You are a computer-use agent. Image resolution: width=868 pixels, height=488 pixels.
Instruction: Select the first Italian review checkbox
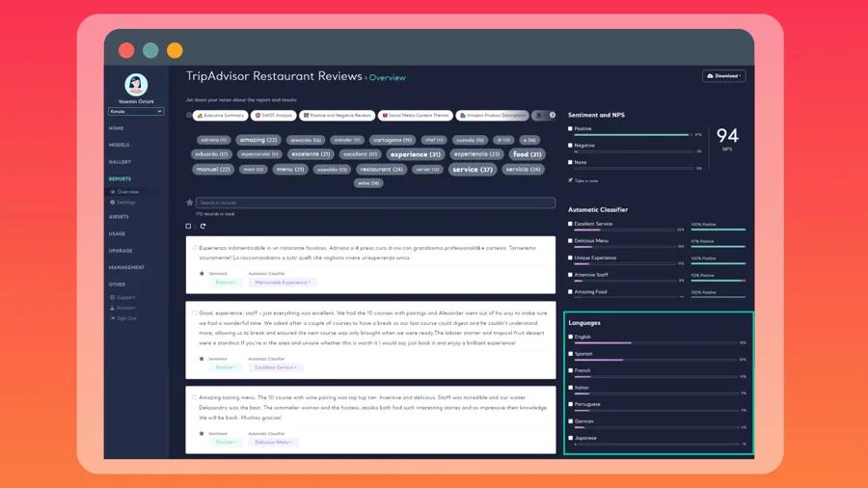tap(194, 248)
